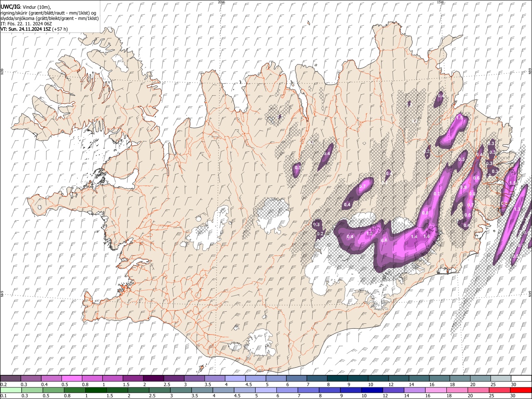The height and width of the screenshot is (399, 532).
Task: Pick the 0.8 green swatch in lower scale
Action: click(75, 390)
